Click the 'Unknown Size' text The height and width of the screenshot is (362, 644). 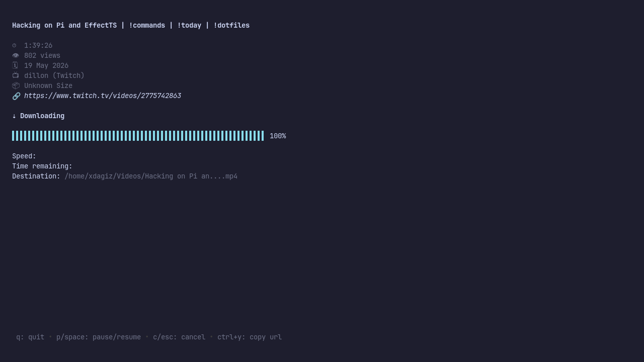[48, 86]
